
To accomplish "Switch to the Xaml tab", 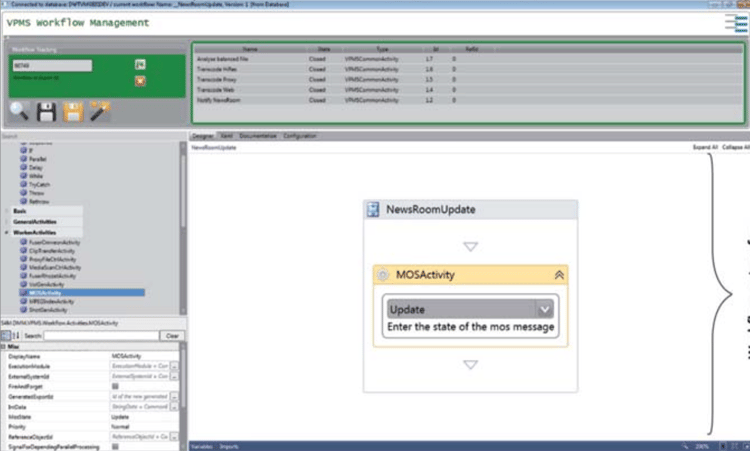I will 226,135.
